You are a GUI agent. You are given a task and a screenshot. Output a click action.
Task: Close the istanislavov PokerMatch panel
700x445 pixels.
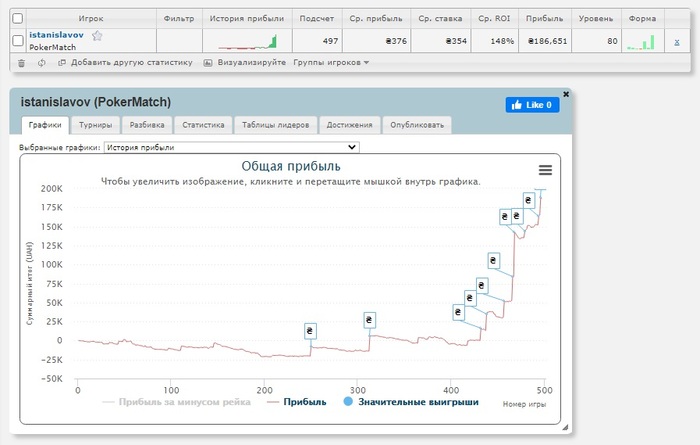566,94
